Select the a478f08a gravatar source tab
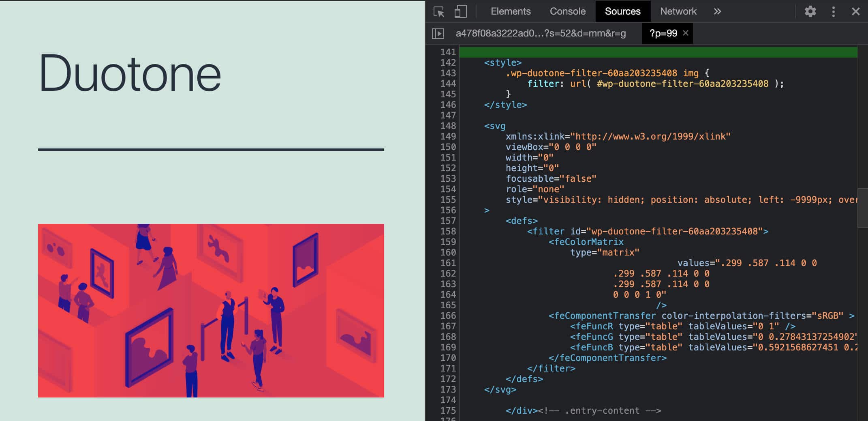 pos(541,33)
